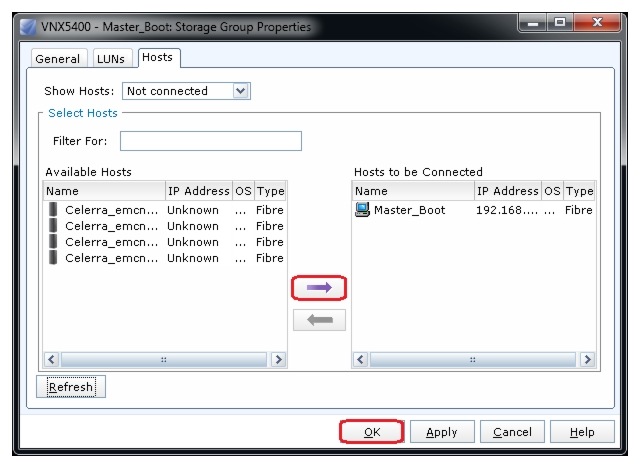Click into the Filter For input field

point(211,141)
